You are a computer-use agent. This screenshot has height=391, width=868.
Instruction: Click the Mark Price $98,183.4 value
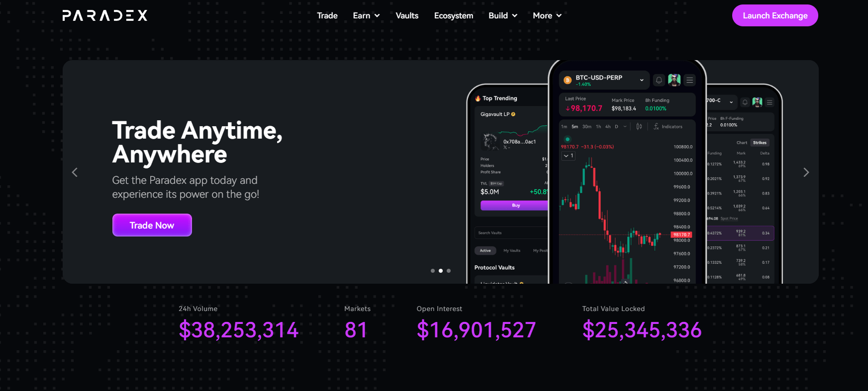tap(624, 108)
